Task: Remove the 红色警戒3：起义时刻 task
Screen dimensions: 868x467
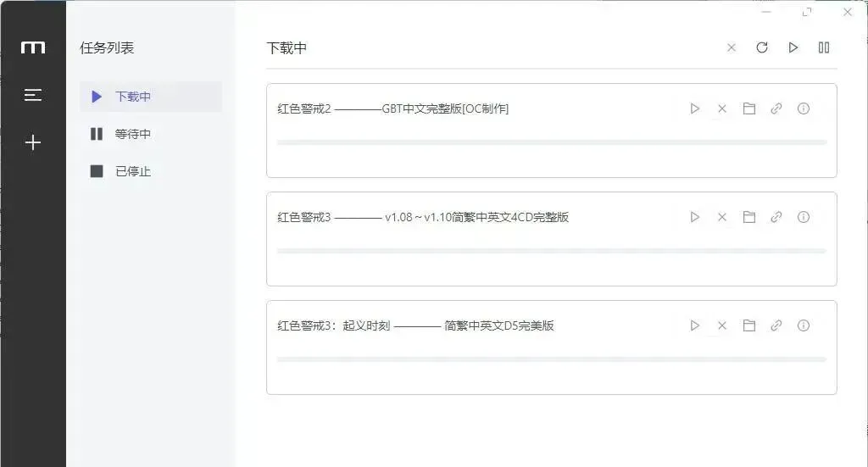Action: click(722, 325)
